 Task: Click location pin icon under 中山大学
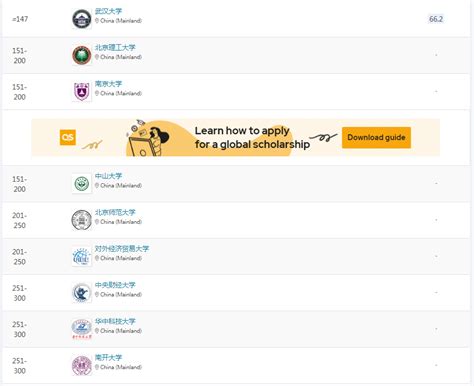(x=97, y=185)
